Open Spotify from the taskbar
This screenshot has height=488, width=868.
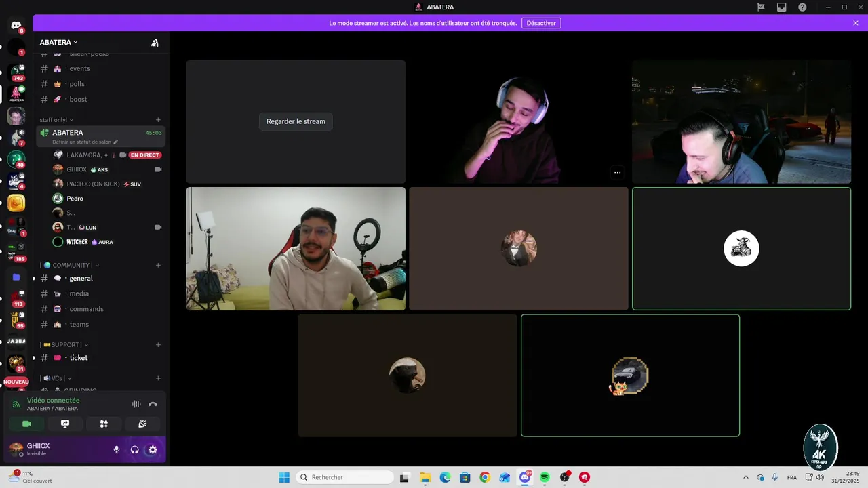coord(545,477)
